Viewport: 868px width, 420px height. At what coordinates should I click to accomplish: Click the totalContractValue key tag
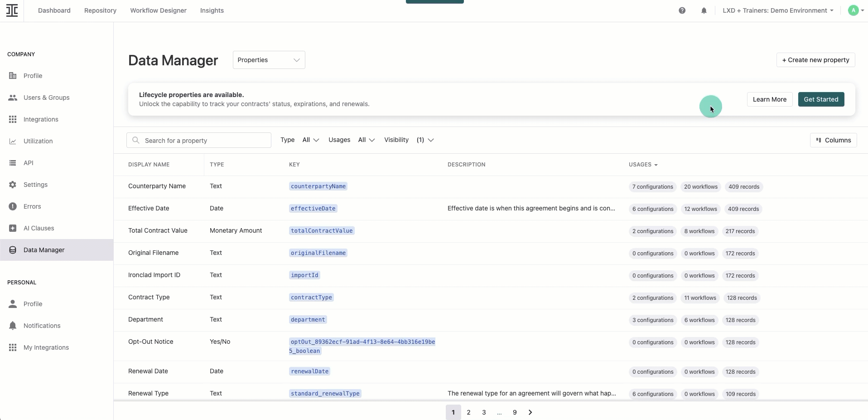322,231
